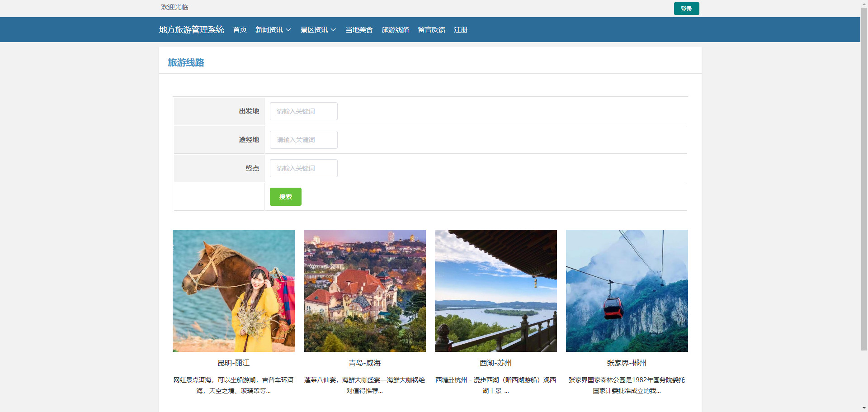The height and width of the screenshot is (412, 868).
Task: Open the 留言反馈 page
Action: coord(431,30)
